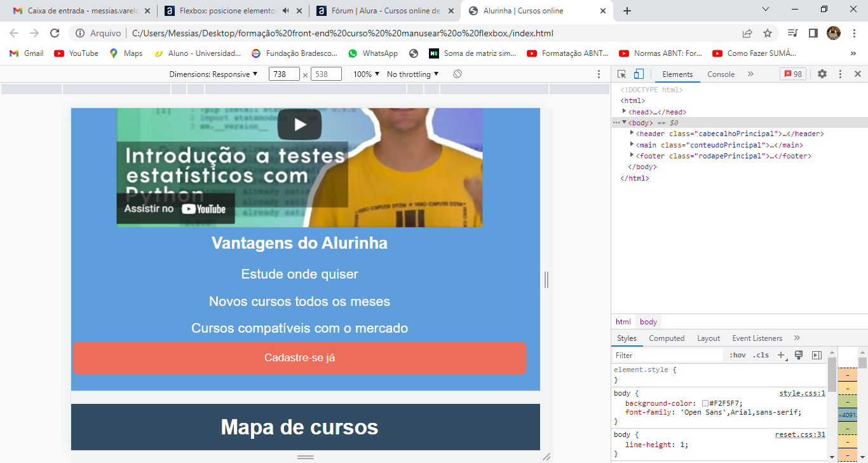Open Maps bookmark

[x=126, y=53]
